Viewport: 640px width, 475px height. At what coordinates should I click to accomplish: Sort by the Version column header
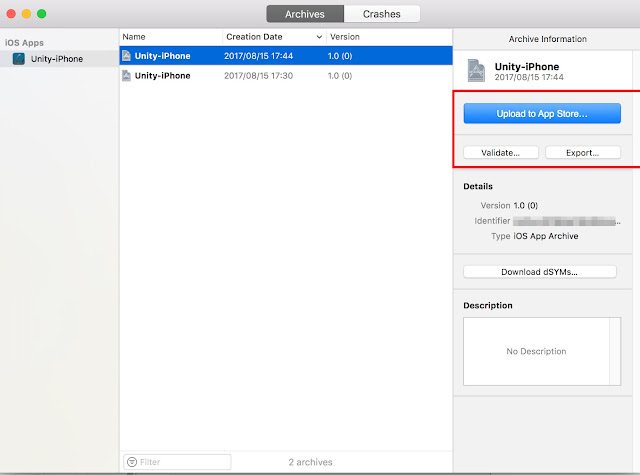point(389,37)
